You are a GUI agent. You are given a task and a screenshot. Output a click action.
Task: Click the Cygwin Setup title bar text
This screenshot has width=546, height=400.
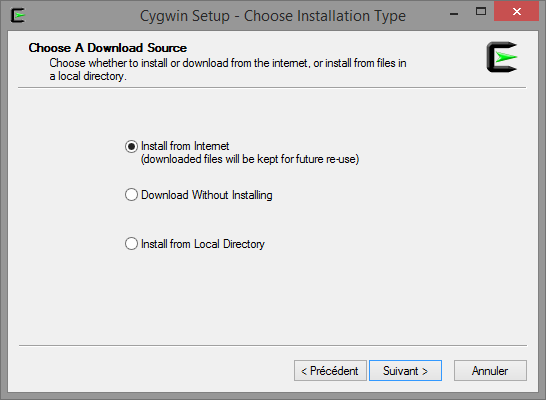point(273,16)
